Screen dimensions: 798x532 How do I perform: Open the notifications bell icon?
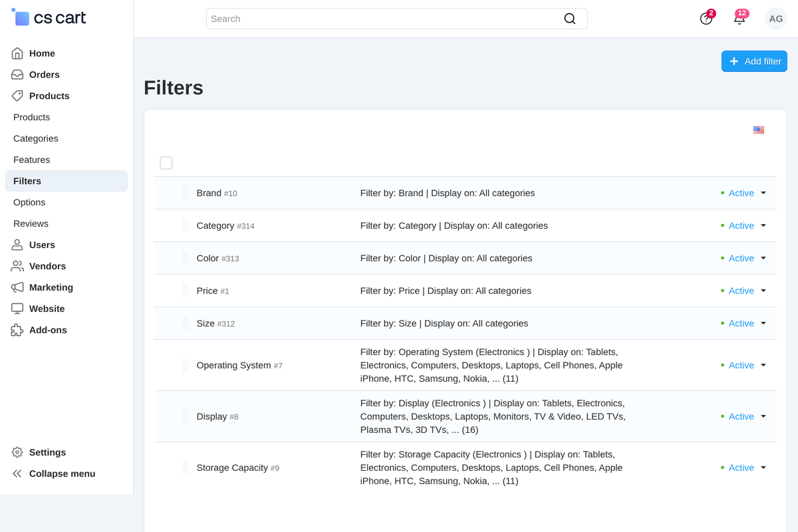[739, 19]
